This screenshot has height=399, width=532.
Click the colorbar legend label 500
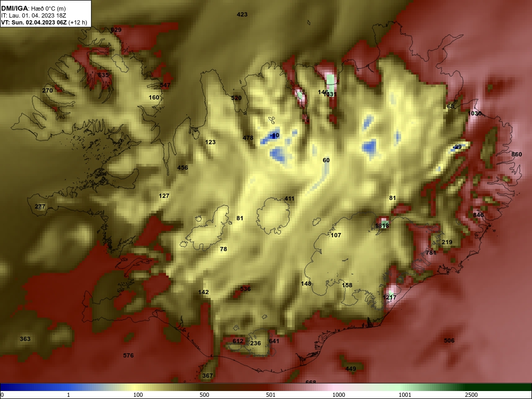click(204, 395)
